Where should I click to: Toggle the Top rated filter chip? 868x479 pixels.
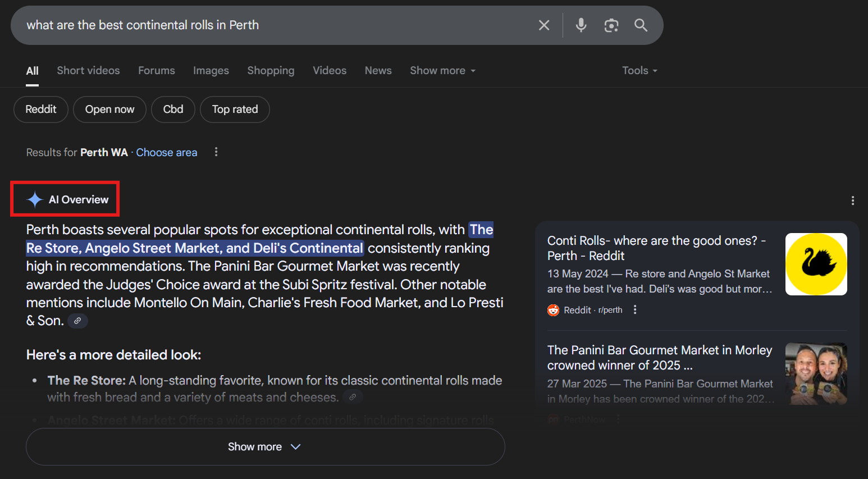[235, 110]
